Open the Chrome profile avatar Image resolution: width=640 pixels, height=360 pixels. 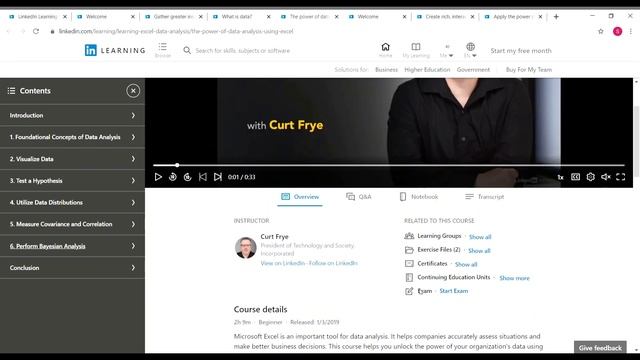617,31
